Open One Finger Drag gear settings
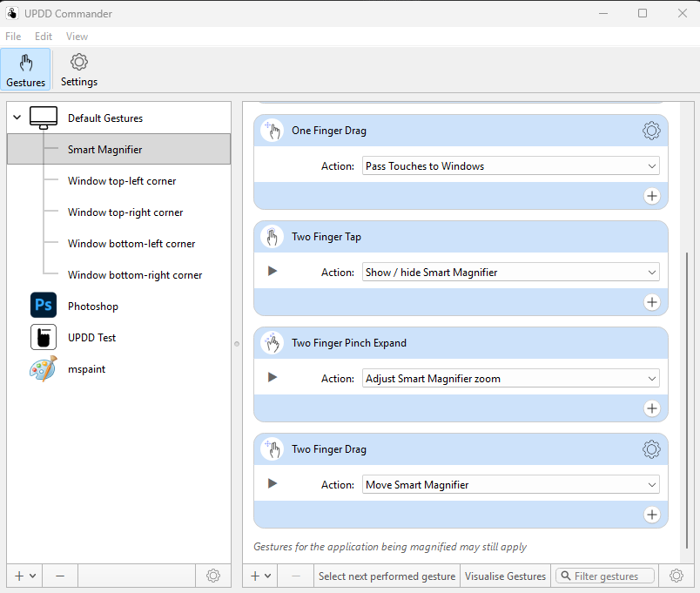This screenshot has width=700, height=593. [x=651, y=131]
